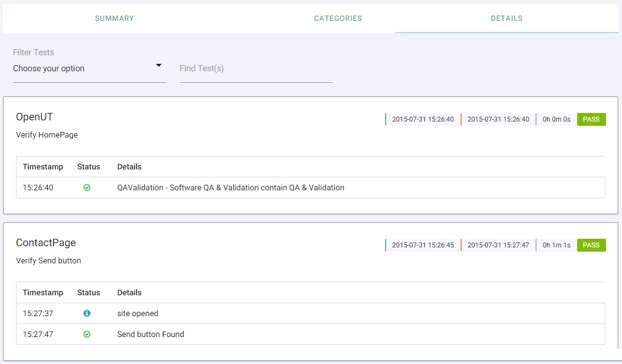The height and width of the screenshot is (364, 622).
Task: Click the blue info icon beside site opened
Action: (87, 314)
